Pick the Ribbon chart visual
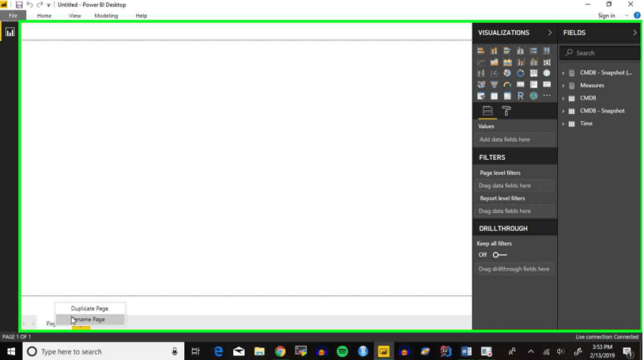Screen dimensions: 644x360 pos(547,63)
